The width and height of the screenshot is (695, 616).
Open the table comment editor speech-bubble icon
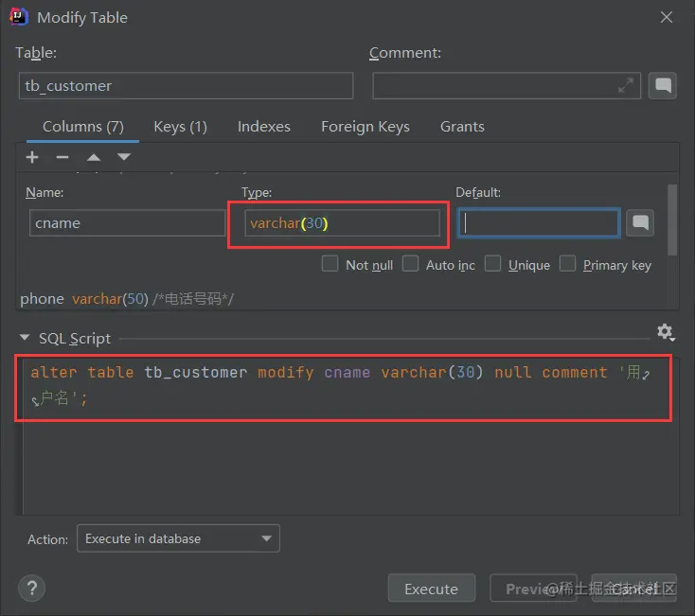(662, 85)
